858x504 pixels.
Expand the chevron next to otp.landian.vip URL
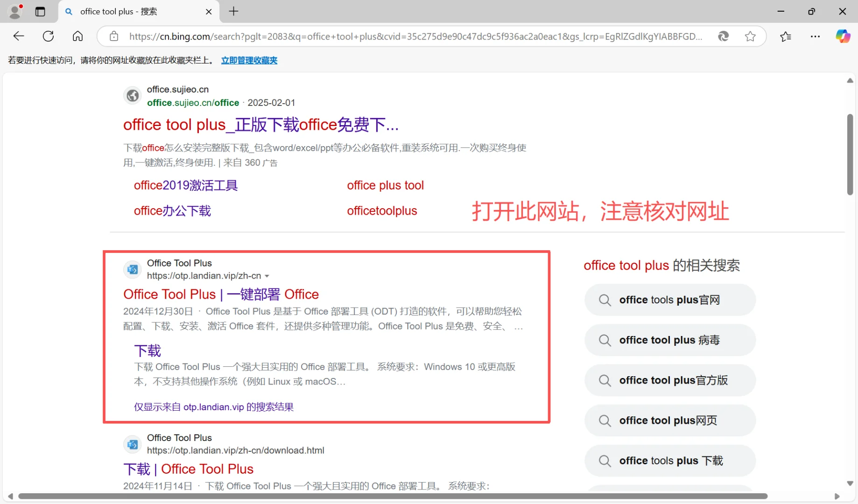[x=267, y=276]
